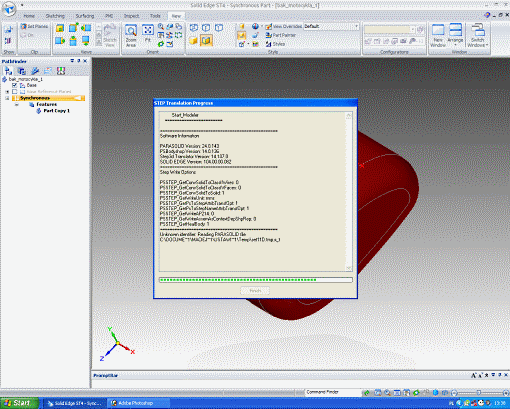Screen dimensions: 510x409
Task: Open the Configurations combo box
Action: (389, 30)
